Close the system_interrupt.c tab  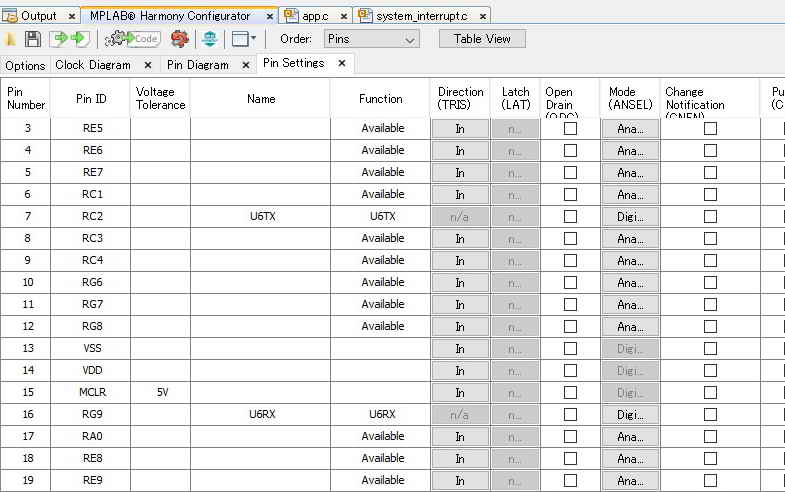[483, 17]
